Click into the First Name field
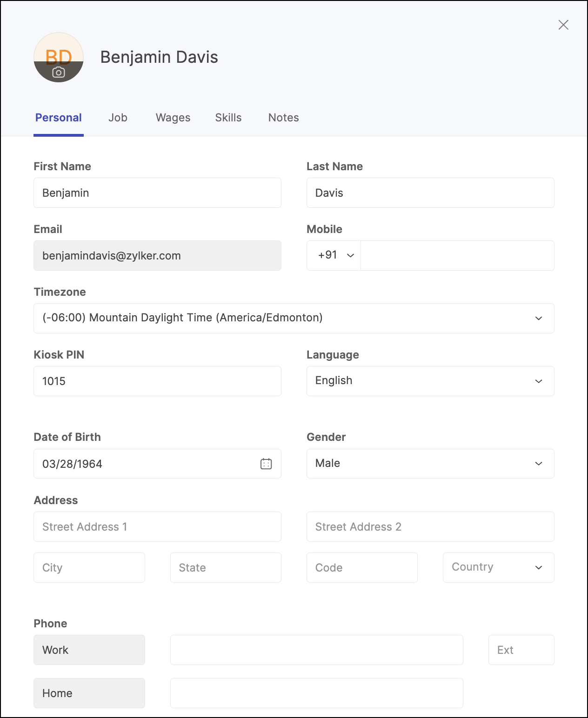This screenshot has width=588, height=718. [157, 193]
